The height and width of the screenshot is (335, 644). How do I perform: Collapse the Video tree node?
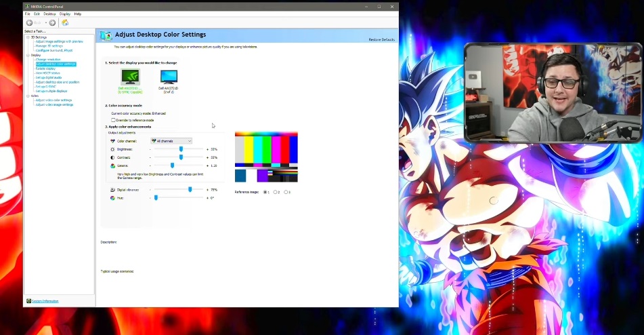pyautogui.click(x=28, y=96)
